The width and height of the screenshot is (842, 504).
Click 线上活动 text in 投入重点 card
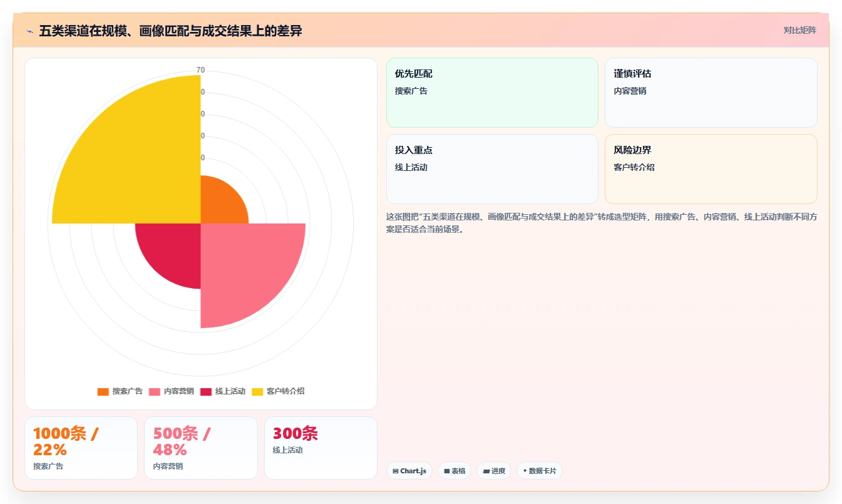[411, 167]
